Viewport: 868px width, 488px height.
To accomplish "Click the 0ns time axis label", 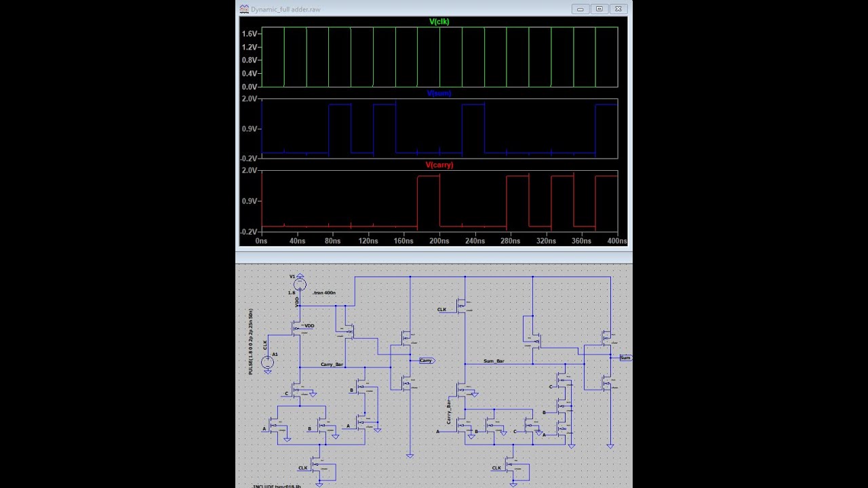I will 261,241.
